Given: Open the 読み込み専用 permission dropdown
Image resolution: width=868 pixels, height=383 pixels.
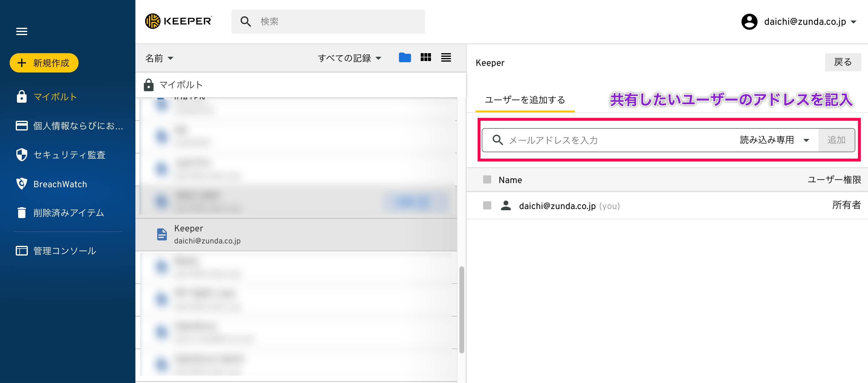Looking at the screenshot, I should point(774,140).
